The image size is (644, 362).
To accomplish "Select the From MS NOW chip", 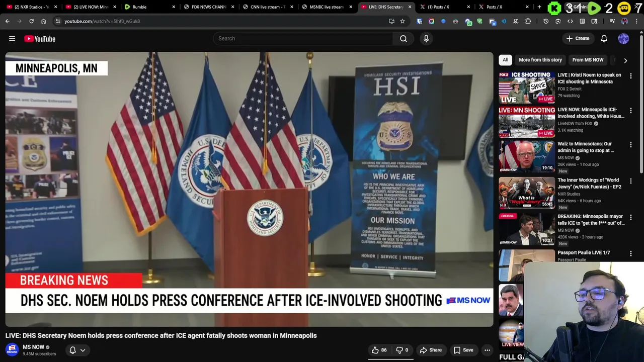I will [588, 60].
